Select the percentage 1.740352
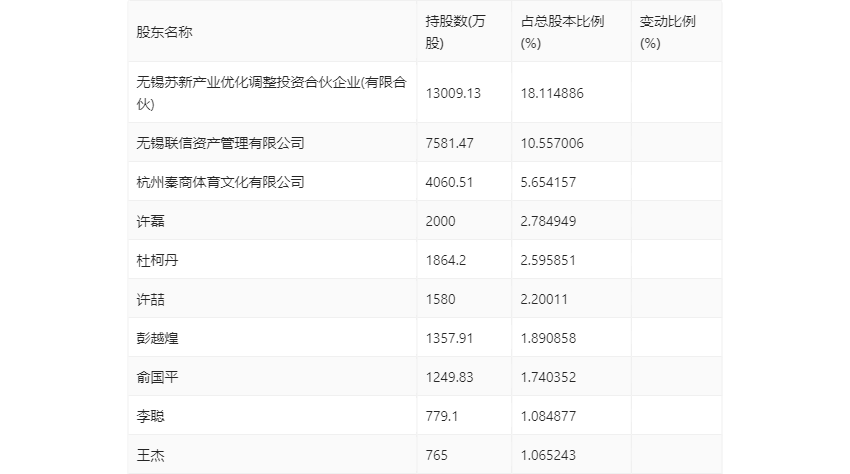This screenshot has width=850, height=474. pyautogui.click(x=548, y=377)
